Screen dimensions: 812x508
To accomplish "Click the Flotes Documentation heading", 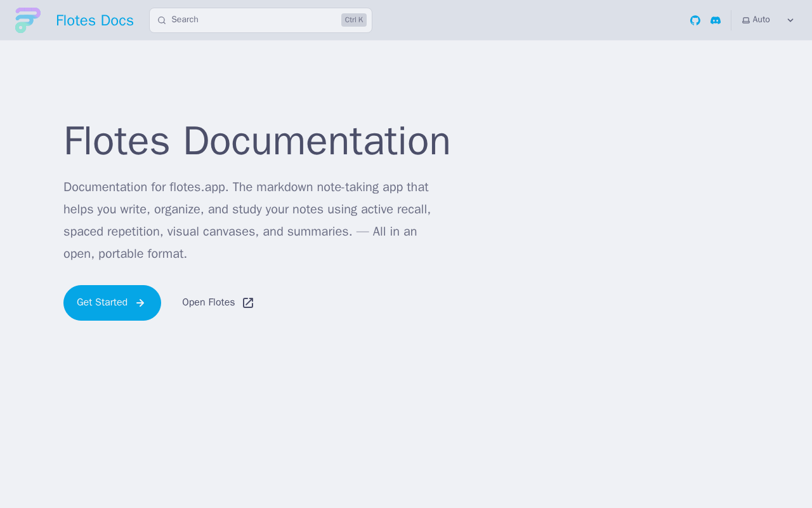I will coord(257,141).
